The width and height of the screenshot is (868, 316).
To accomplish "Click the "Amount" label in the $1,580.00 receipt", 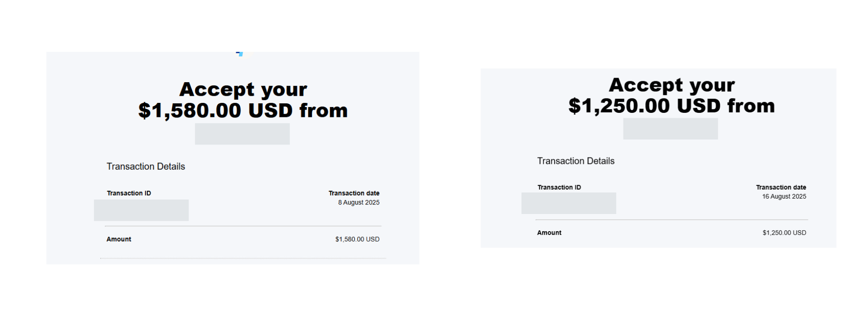I will coord(119,239).
